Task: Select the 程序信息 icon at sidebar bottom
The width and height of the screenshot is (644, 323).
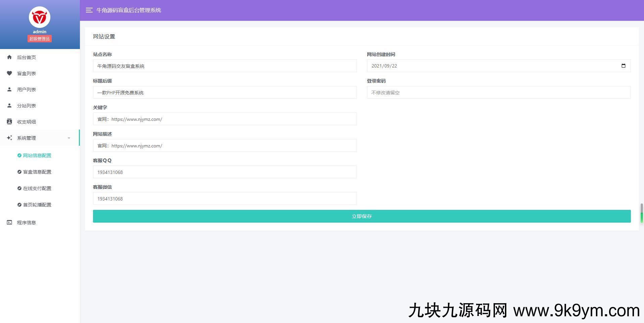Action: tap(9, 222)
